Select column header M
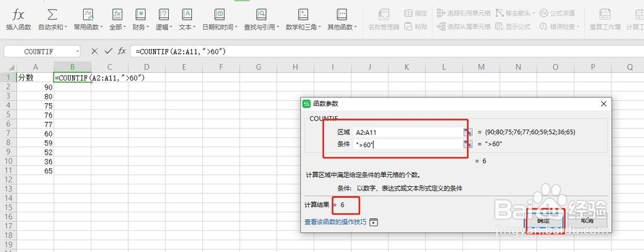 point(481,67)
